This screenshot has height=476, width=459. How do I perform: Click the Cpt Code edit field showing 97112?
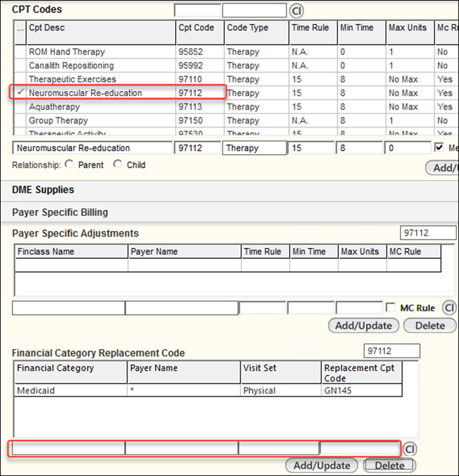pyautogui.click(x=197, y=148)
